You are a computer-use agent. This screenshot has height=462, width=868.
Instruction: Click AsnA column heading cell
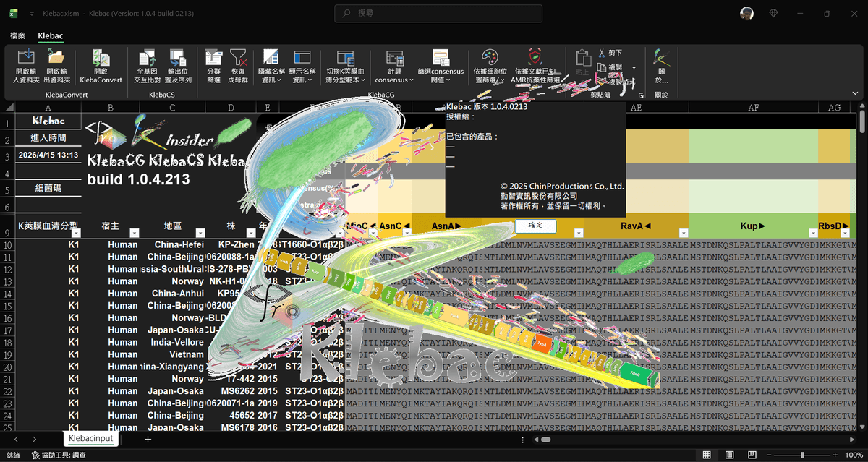[x=446, y=226]
